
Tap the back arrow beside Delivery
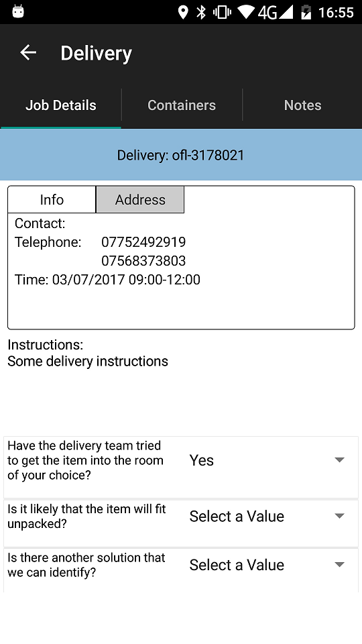(28, 52)
